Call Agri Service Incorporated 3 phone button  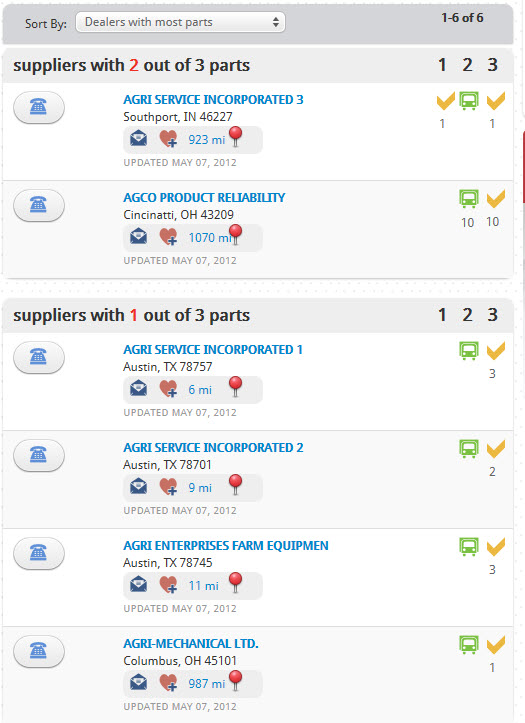(x=39, y=107)
